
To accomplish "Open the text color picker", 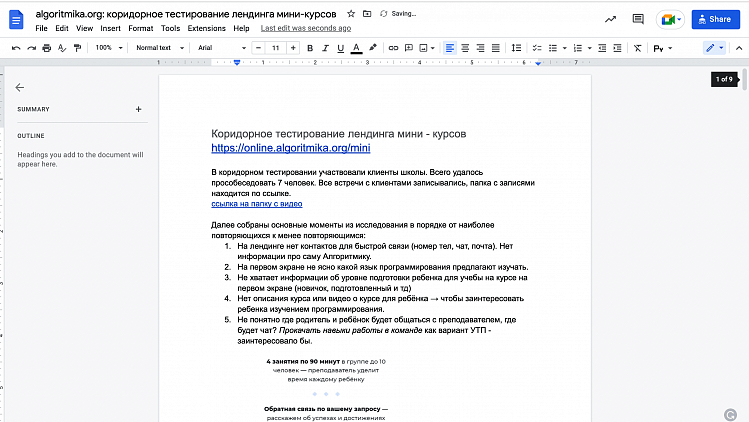I will tap(355, 48).
